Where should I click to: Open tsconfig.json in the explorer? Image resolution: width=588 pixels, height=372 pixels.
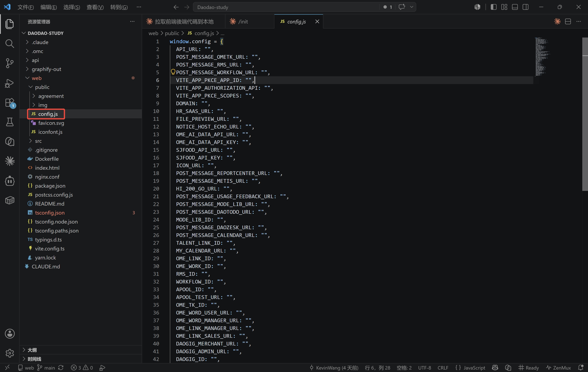point(81,213)
